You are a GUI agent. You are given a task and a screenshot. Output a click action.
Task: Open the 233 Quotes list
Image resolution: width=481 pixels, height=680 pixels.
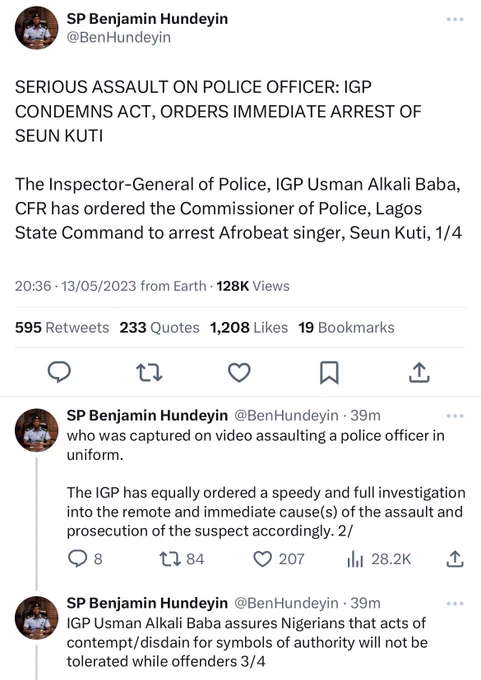(160, 327)
